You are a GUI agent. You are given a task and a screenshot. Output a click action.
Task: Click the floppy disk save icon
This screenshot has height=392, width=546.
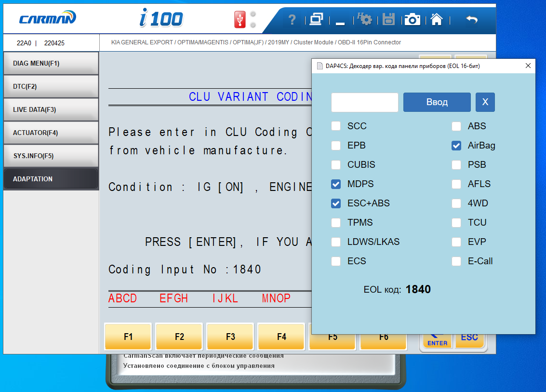(388, 19)
